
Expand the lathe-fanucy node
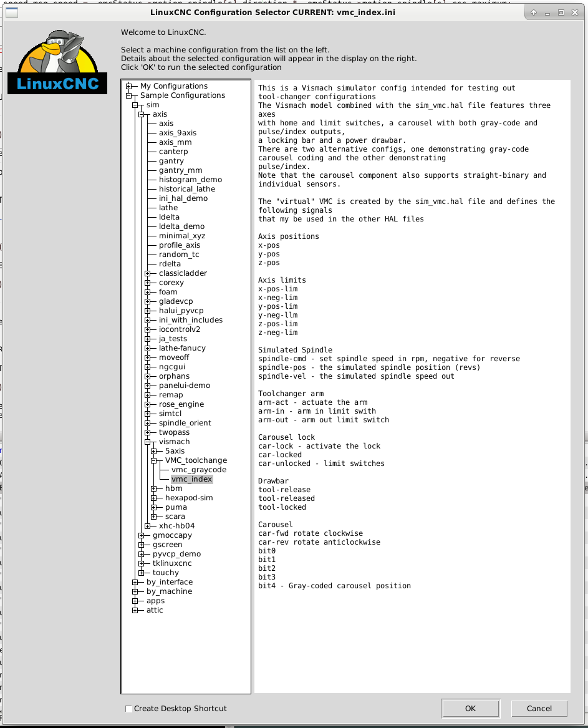click(x=148, y=347)
